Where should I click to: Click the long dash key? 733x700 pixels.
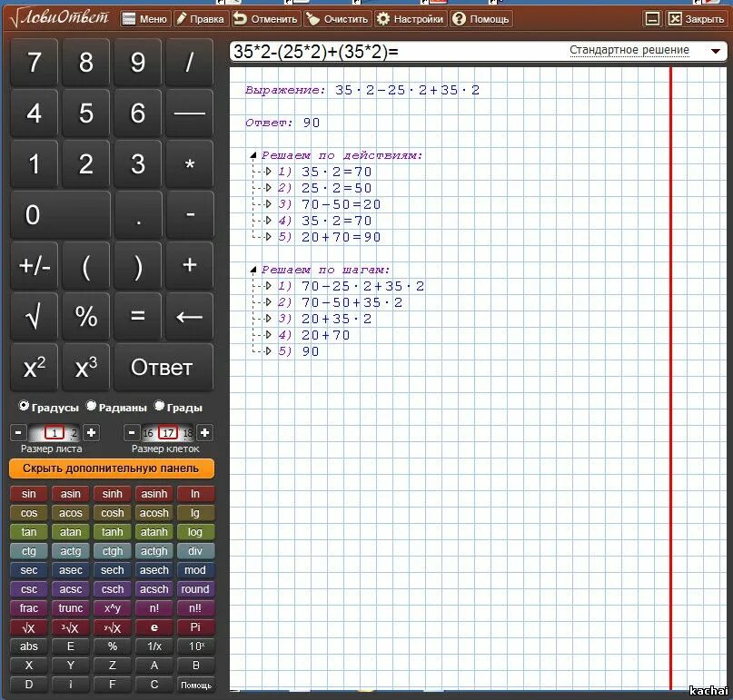point(189,113)
